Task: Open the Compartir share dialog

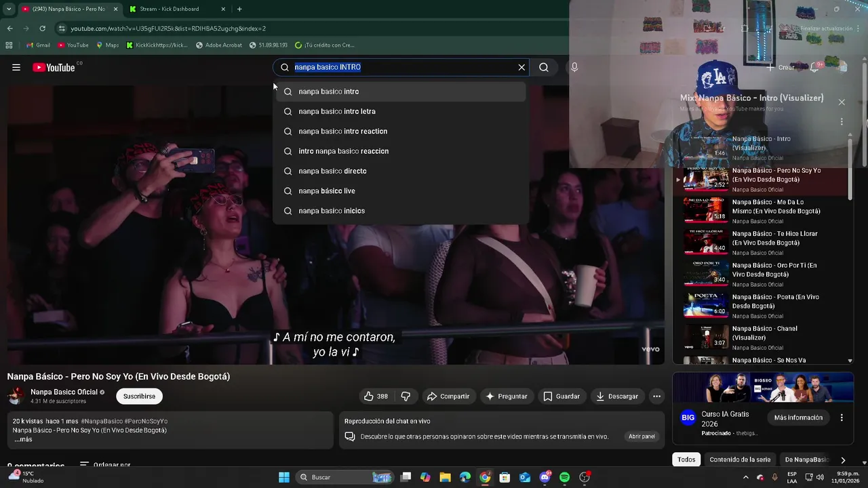Action: [448, 396]
